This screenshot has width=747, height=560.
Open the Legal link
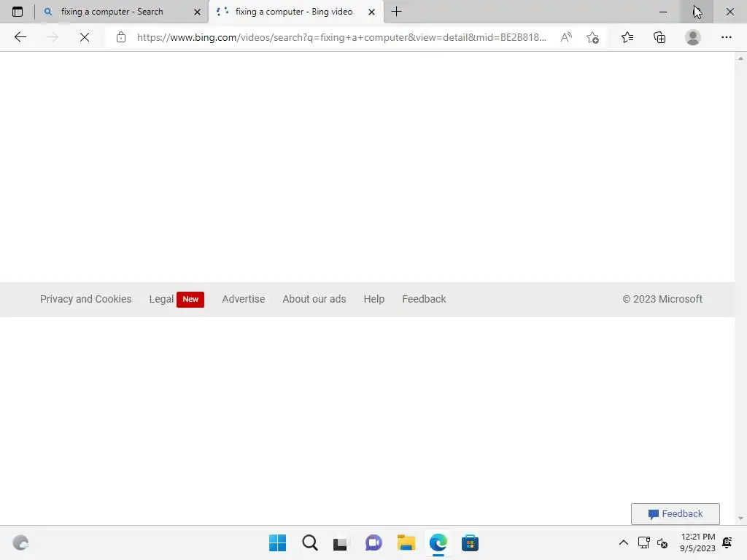pos(161,299)
